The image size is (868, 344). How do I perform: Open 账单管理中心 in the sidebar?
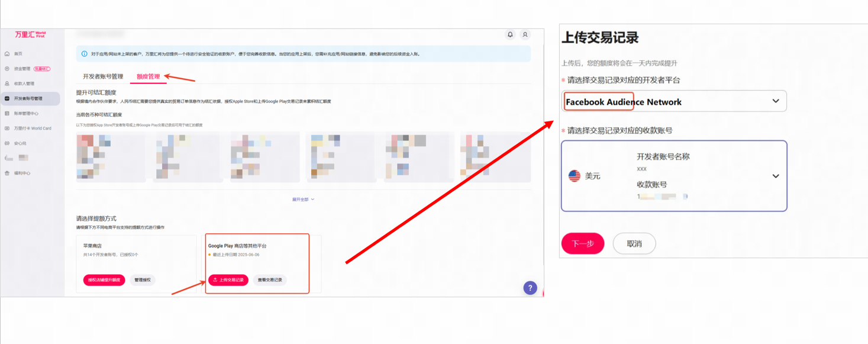[x=26, y=114]
